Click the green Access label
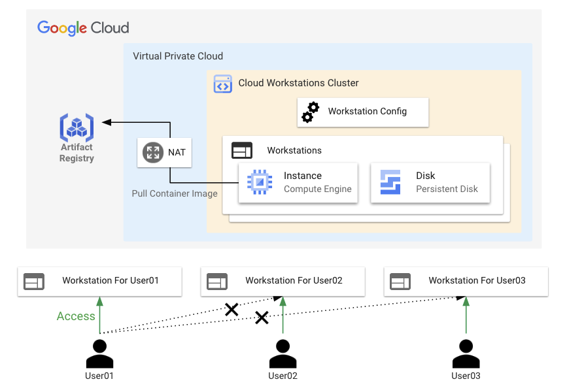Viewport: 567px width, 392px height. [x=76, y=316]
